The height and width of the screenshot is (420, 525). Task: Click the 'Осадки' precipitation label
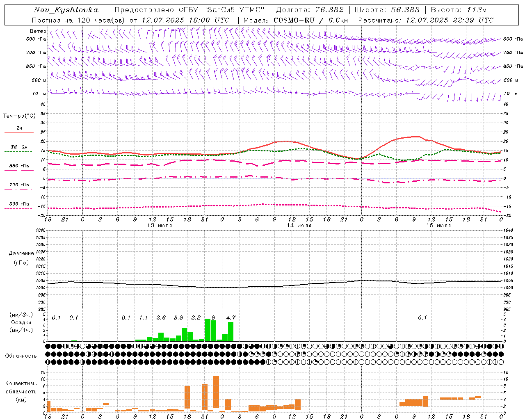pos(21,322)
